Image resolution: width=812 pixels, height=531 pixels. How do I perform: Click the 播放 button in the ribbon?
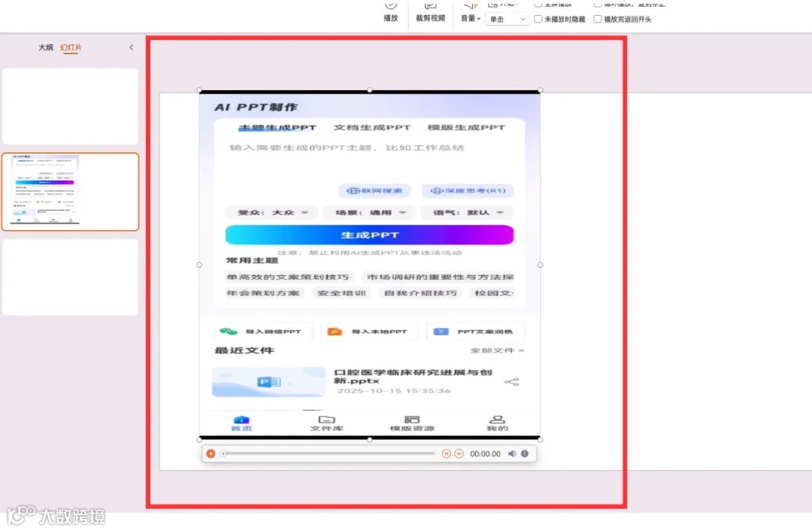391,13
